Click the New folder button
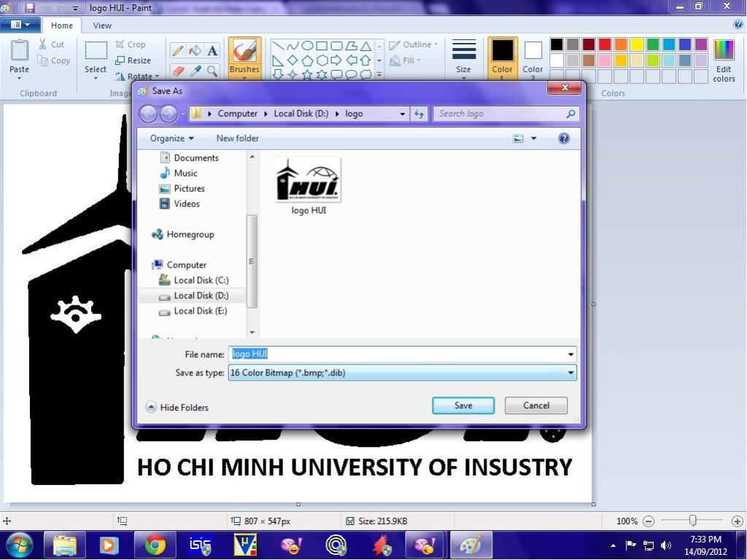747x560 pixels. click(x=238, y=139)
